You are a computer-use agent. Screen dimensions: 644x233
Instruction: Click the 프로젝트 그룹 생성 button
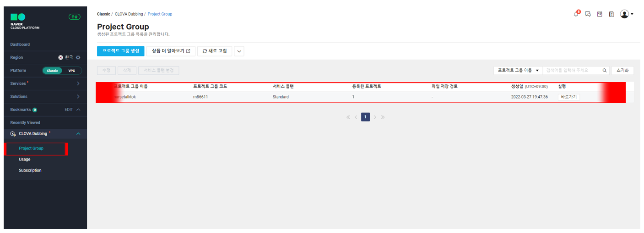(x=121, y=51)
